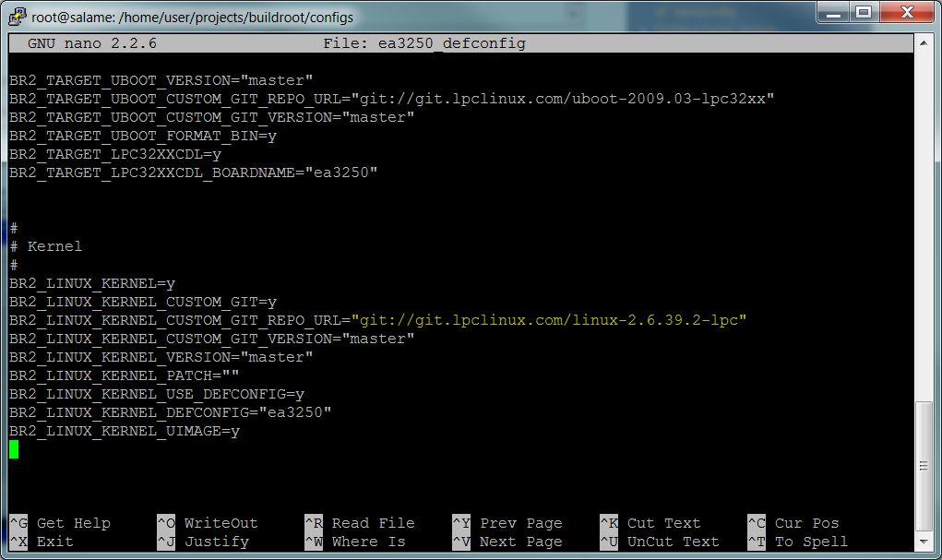The height and width of the screenshot is (560, 942).
Task: Click the ^X Exit shortcut
Action: 42,542
